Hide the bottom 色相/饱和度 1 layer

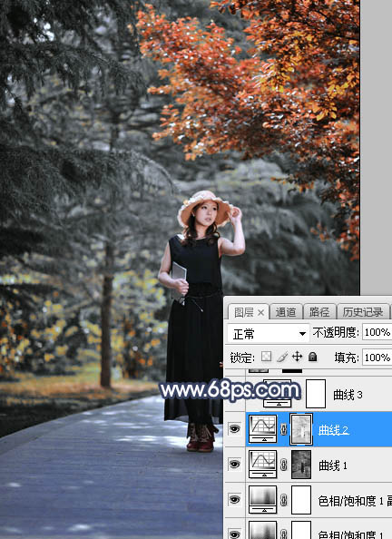coord(234,534)
